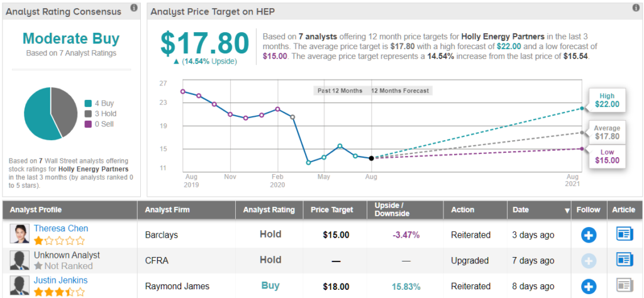Sort table by Date column arrow
Image resolution: width=644 pixels, height=298 pixels.
click(x=567, y=210)
